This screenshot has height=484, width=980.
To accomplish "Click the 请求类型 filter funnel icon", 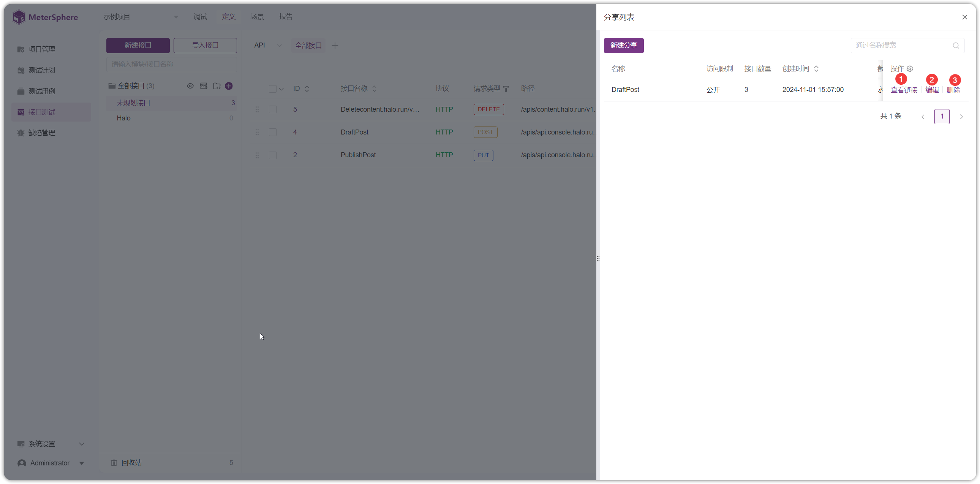I will [506, 89].
